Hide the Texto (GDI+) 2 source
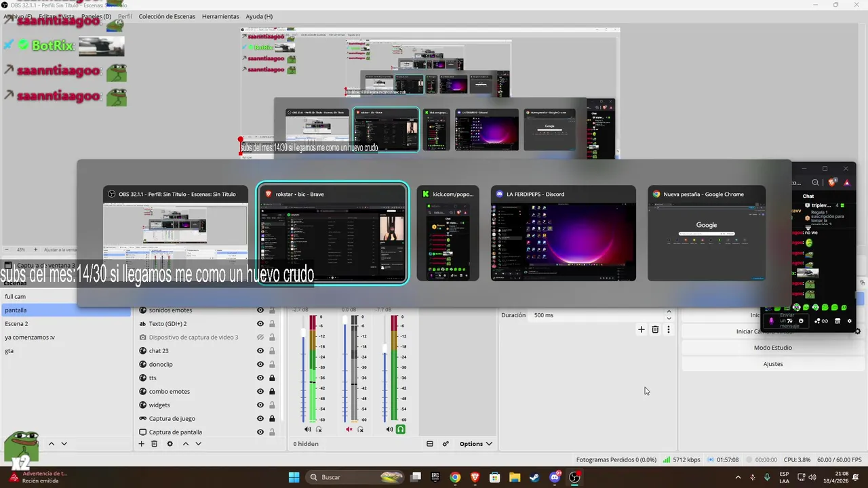Image resolution: width=868 pixels, height=488 pixels. tap(260, 323)
